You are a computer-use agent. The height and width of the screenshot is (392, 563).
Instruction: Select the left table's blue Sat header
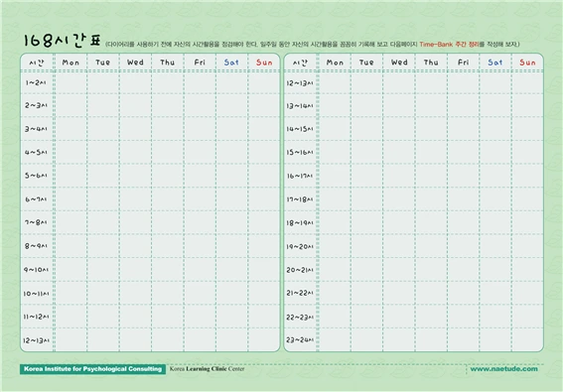coord(231,63)
